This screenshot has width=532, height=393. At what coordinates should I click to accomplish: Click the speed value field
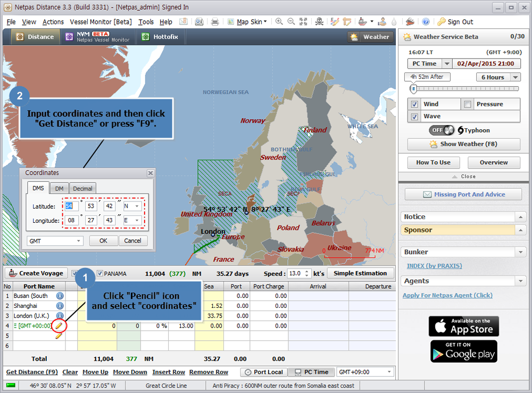296,273
